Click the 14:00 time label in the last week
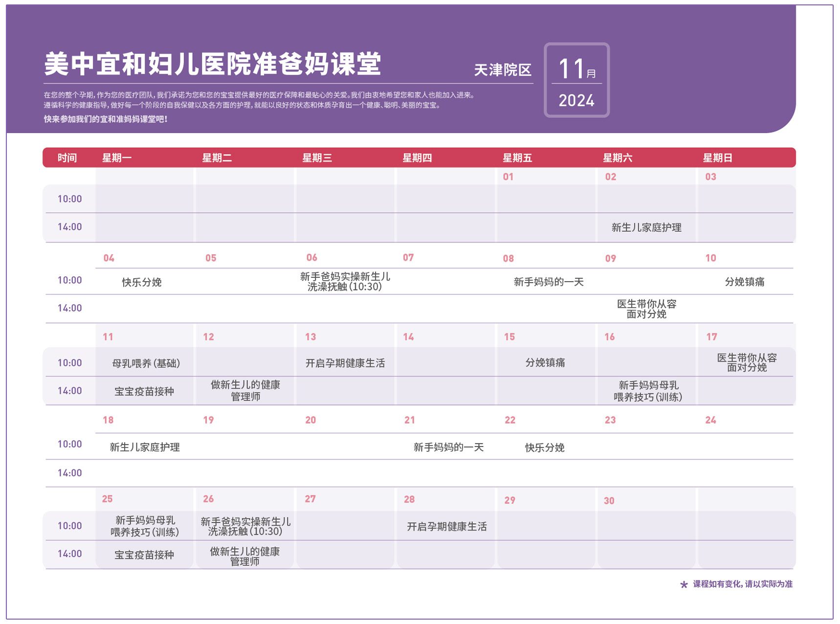 point(69,554)
